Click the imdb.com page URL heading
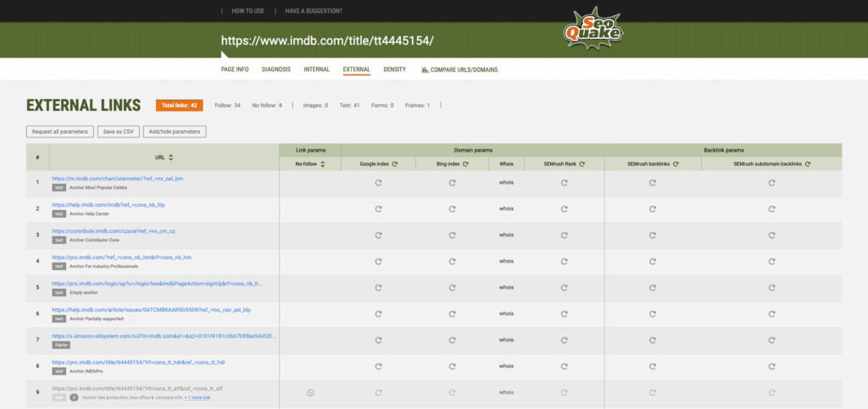 coord(327,41)
